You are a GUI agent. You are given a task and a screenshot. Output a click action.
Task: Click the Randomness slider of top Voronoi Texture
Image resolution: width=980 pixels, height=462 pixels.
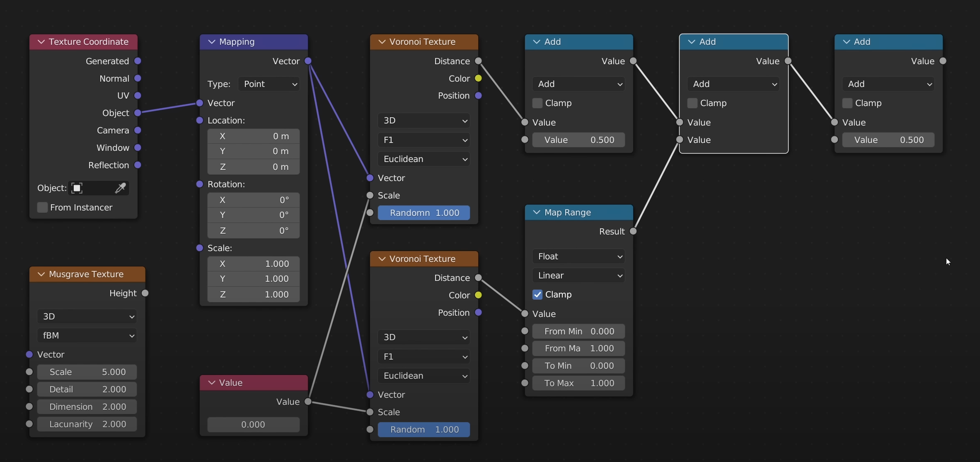pyautogui.click(x=423, y=213)
